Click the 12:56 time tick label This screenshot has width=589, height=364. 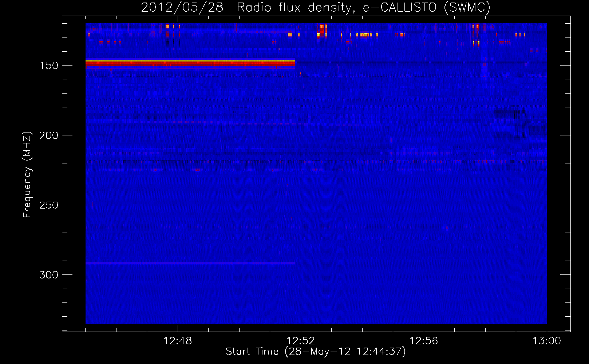coord(424,341)
